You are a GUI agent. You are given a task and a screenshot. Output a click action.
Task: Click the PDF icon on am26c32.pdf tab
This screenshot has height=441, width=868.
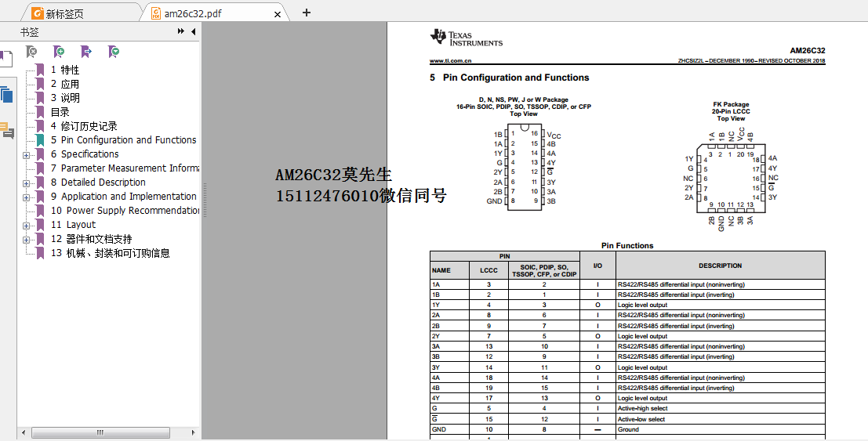click(x=155, y=13)
